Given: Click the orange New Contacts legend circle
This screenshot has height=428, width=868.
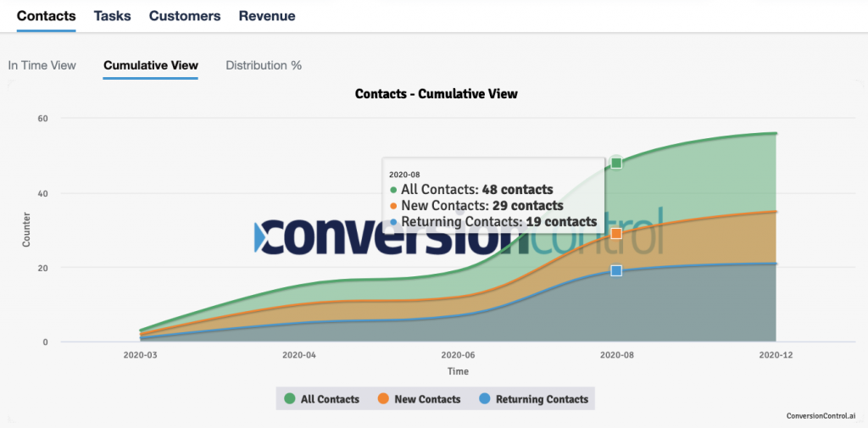Looking at the screenshot, I should point(383,399).
